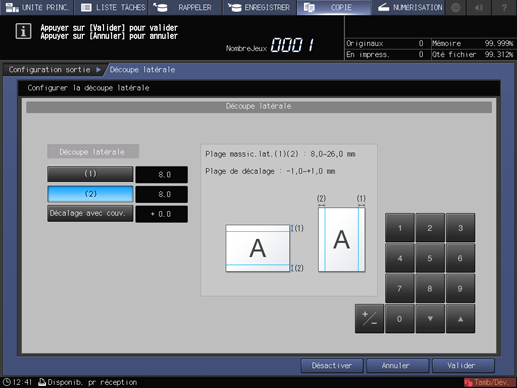The image size is (517, 388).
Task: Click the globe icon in top bar
Action: pos(456,7)
